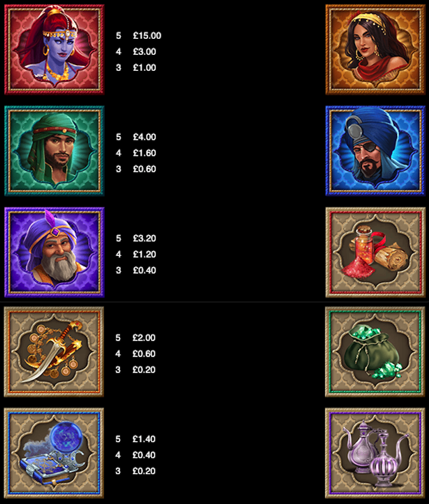Click the £3.00 four-symbol payout
The height and width of the screenshot is (504, 429).
[x=145, y=52]
